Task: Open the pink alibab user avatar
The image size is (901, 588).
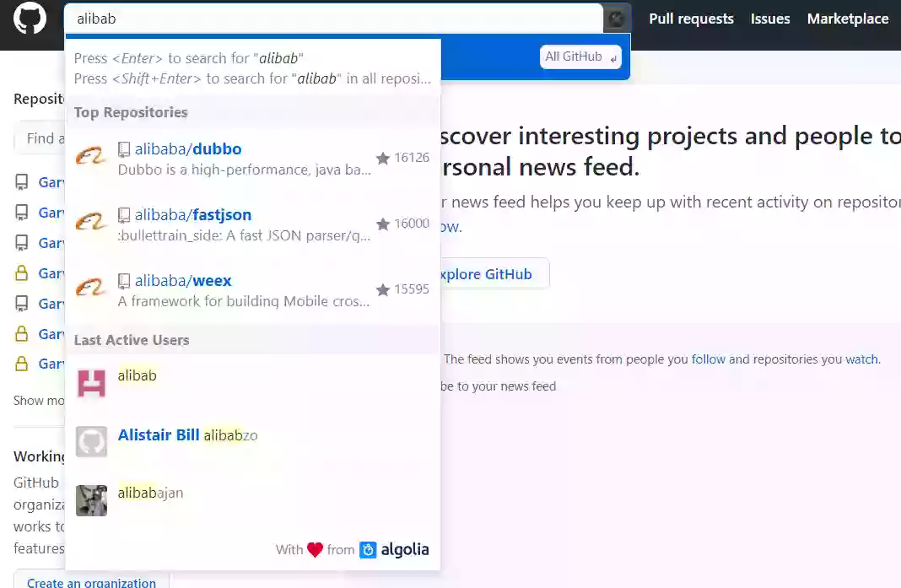Action: (x=91, y=383)
